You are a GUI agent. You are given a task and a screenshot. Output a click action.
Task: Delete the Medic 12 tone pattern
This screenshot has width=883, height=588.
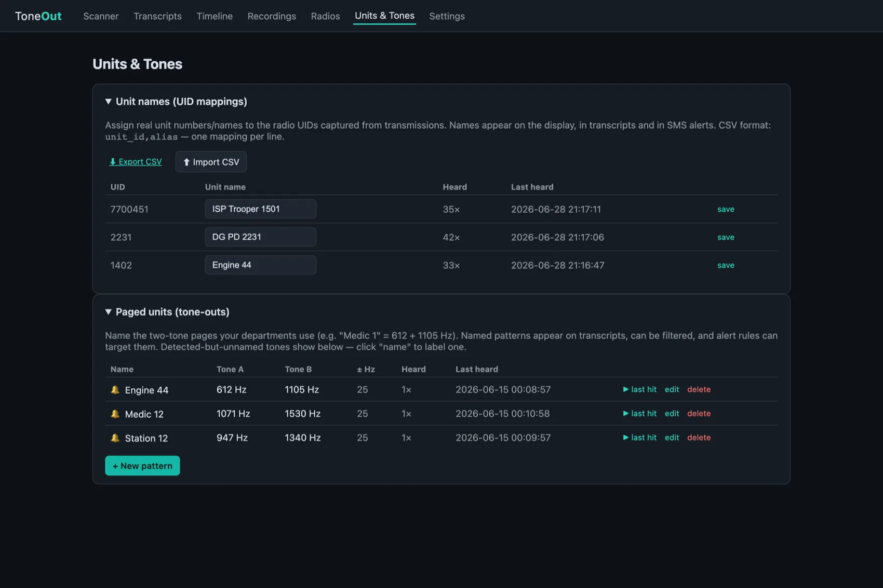click(699, 414)
